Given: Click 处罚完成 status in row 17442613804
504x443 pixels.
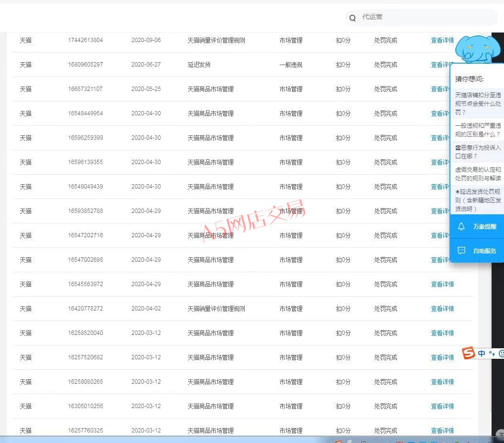Looking at the screenshot, I should click(385, 41).
